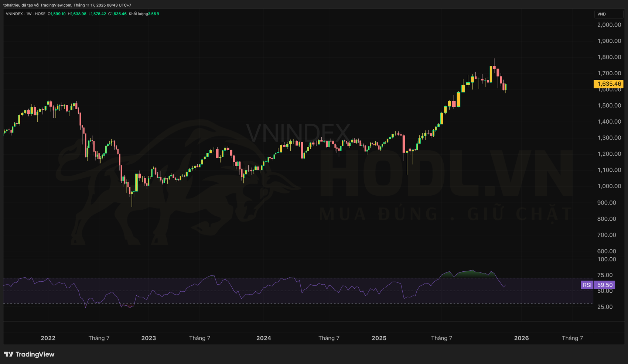Click the purple RSI label badge
This screenshot has height=364, width=628.
point(587,285)
